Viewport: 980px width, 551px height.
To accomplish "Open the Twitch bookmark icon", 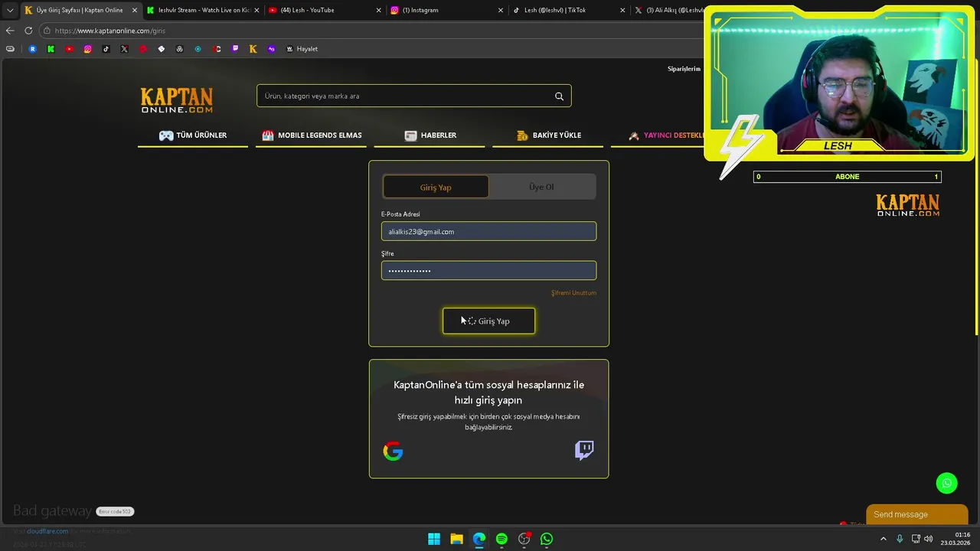I will click(x=234, y=49).
